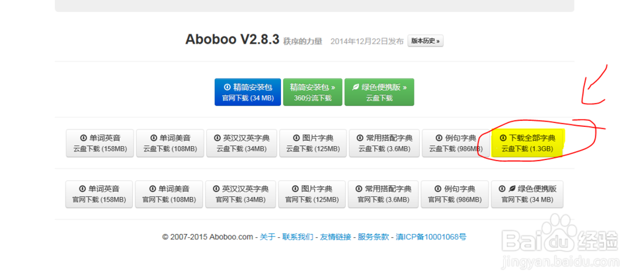
Task: Click 例句字典 官网下载 (986MB)
Action: pos(454,194)
